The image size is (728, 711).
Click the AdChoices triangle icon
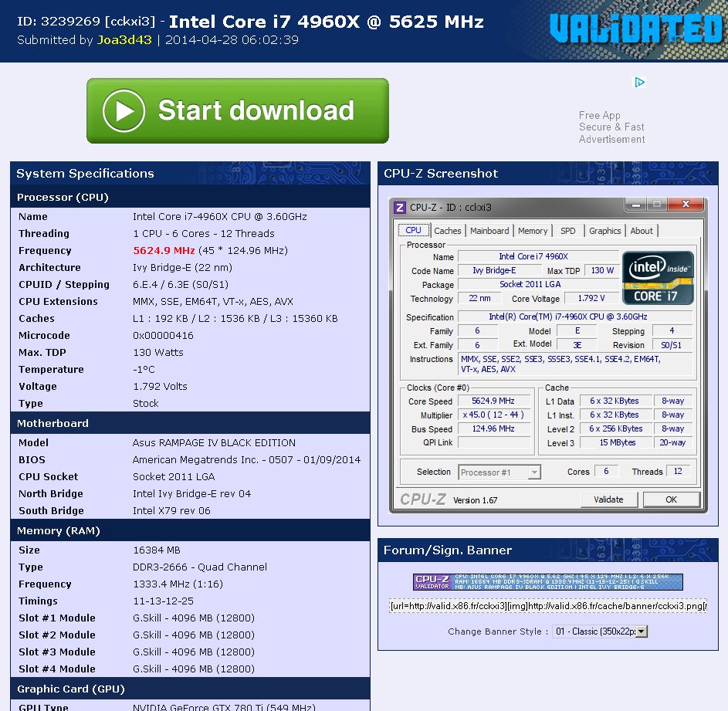click(x=640, y=82)
